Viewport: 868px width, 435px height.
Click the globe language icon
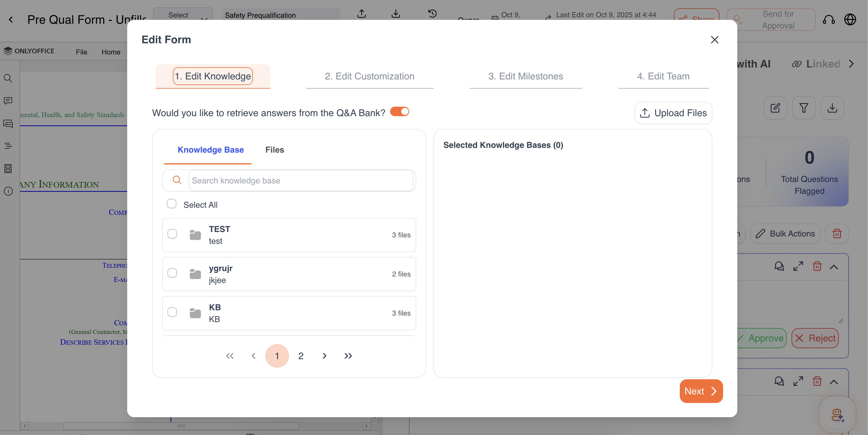tap(850, 20)
